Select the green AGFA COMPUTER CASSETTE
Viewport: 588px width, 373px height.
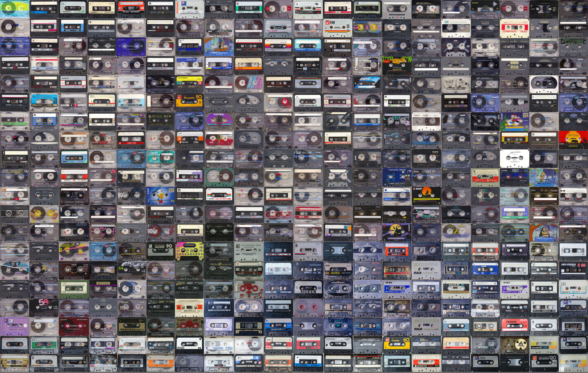[73, 289]
